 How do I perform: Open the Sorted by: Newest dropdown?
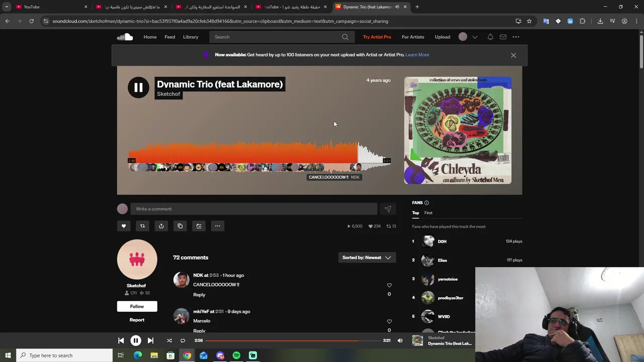[367, 257]
